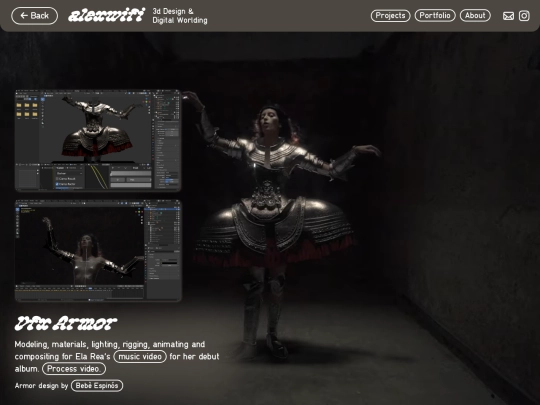Screen dimensions: 540x405
Task: Open the music video link
Action: (x=140, y=356)
